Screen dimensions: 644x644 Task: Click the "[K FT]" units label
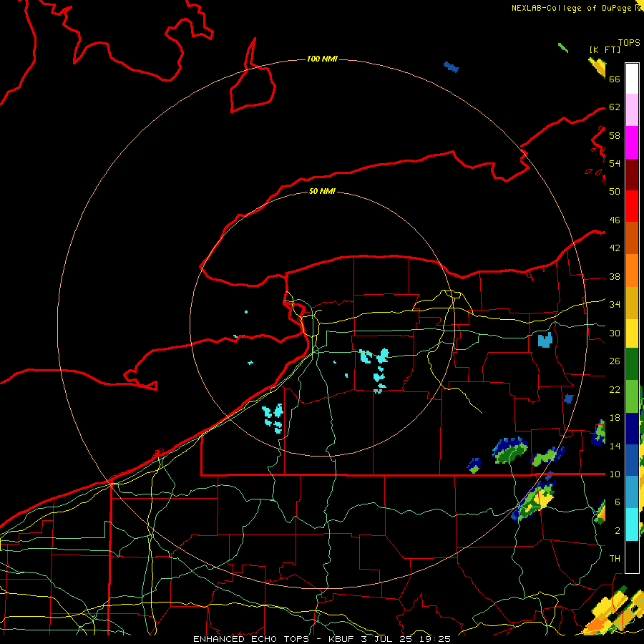pyautogui.click(x=605, y=50)
